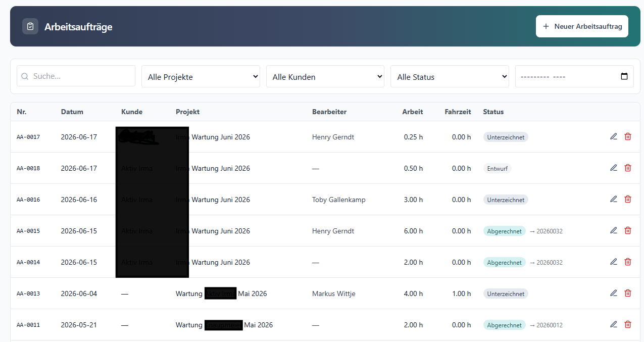Viewport: 644px width, 342px height.
Task: Edit work order AA-0013 with pencil icon
Action: [614, 293]
